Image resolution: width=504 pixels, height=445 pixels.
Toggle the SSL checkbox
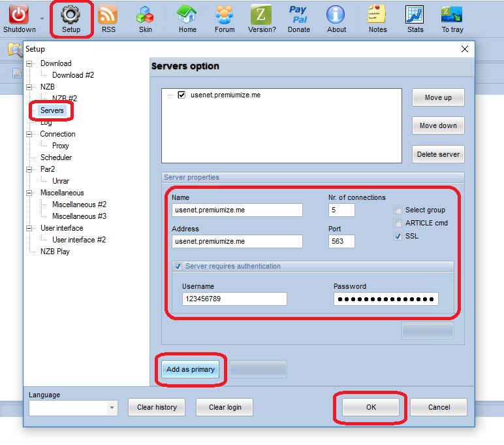point(398,236)
